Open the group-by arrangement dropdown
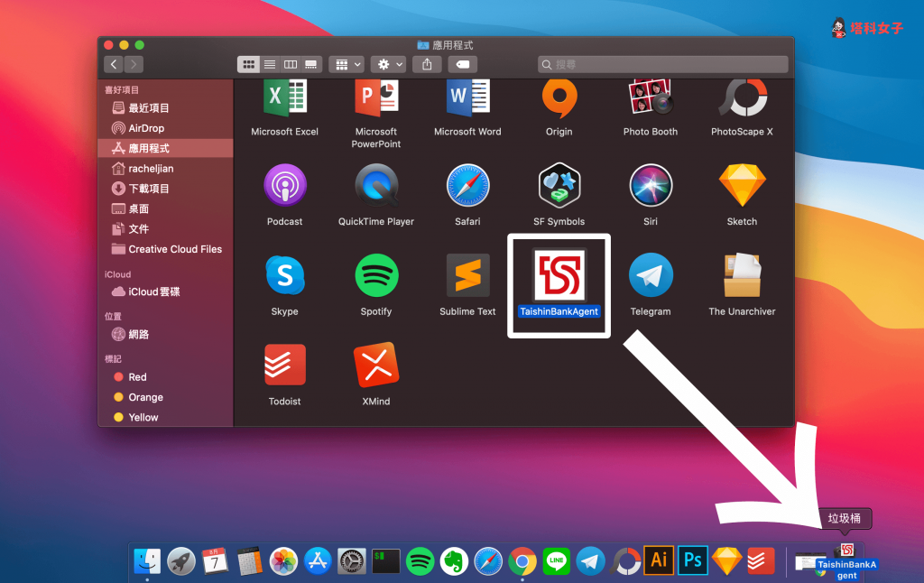Viewport: 924px width, 583px height. point(346,64)
